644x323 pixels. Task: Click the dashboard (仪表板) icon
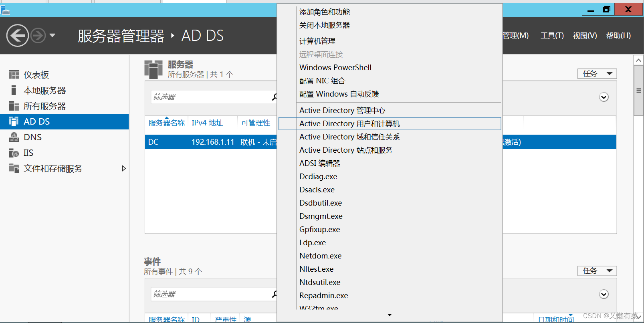click(x=14, y=75)
